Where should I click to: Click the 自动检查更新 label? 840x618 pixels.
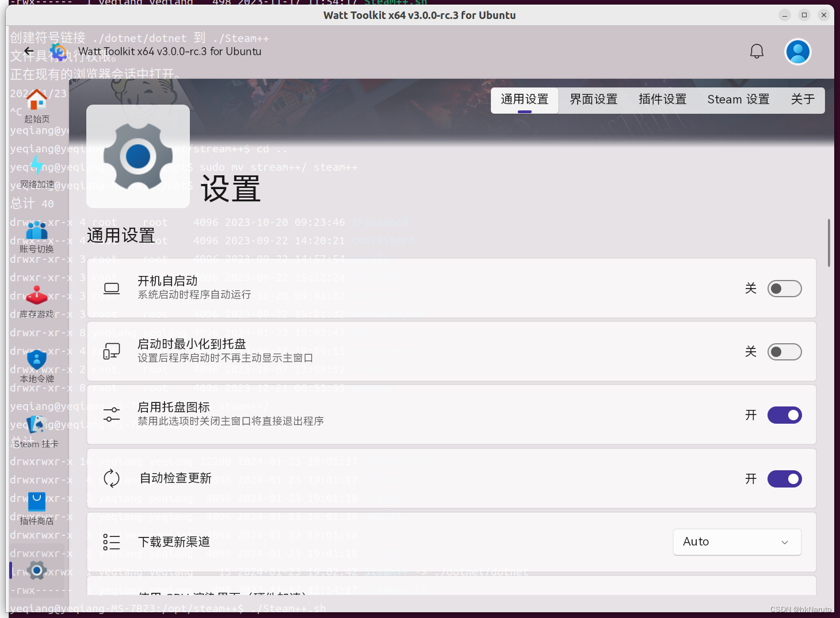click(176, 478)
